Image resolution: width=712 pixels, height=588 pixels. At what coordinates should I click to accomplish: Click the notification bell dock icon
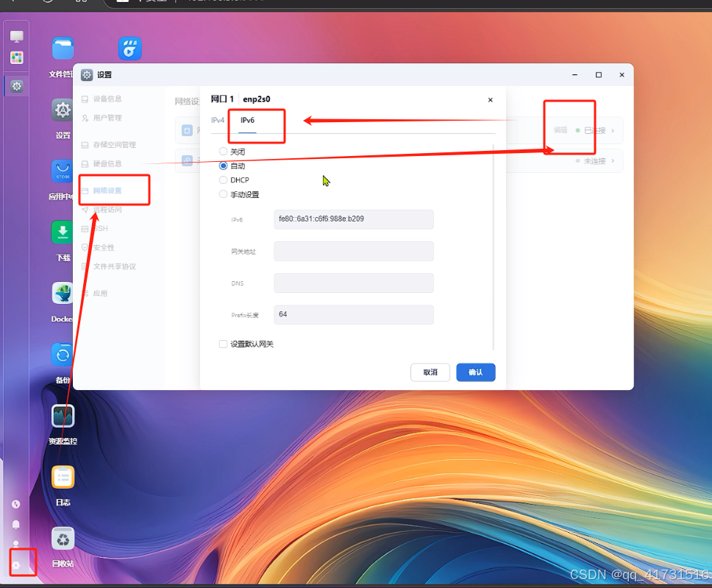pyautogui.click(x=16, y=525)
